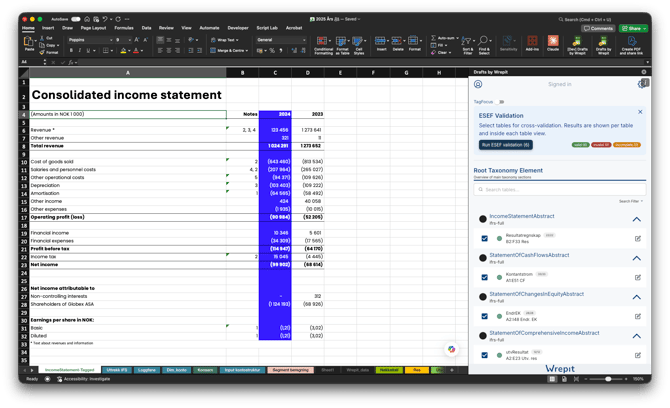Click the floating Copilot icon on sheet
Image resolution: width=670 pixels, height=408 pixels.
pos(451,349)
